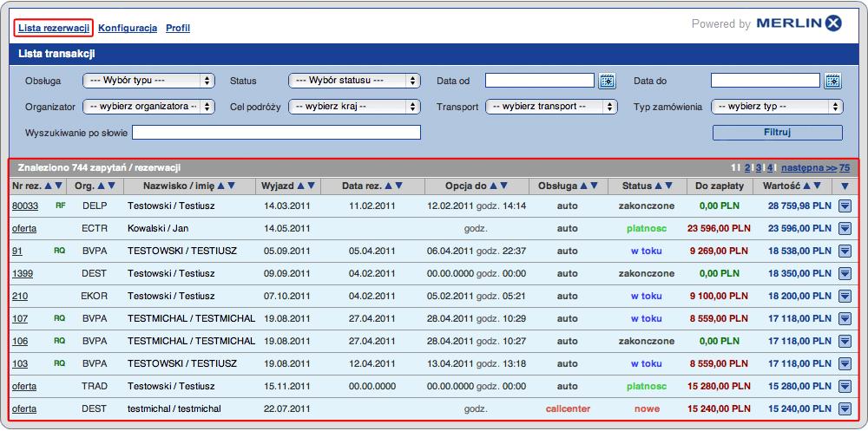Viewport: 868px width, 431px height.
Task: Sort Data rez. column ascending
Action: (x=388, y=186)
